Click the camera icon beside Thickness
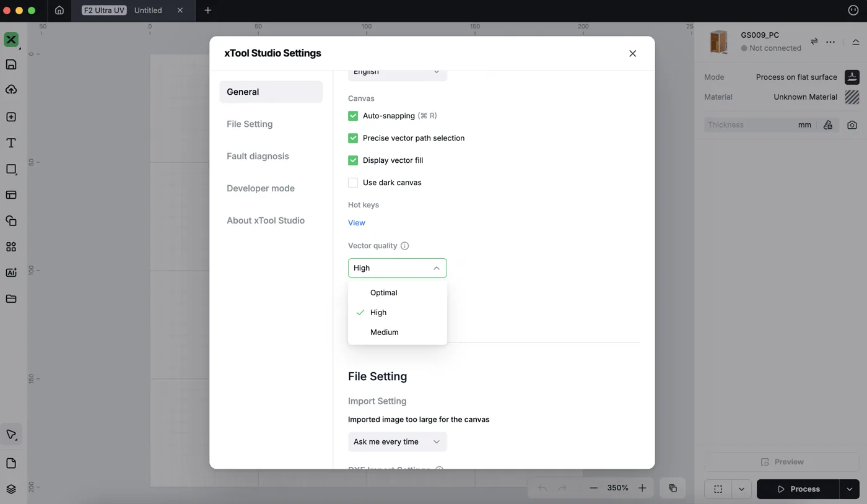Image resolution: width=867 pixels, height=504 pixels. [852, 125]
